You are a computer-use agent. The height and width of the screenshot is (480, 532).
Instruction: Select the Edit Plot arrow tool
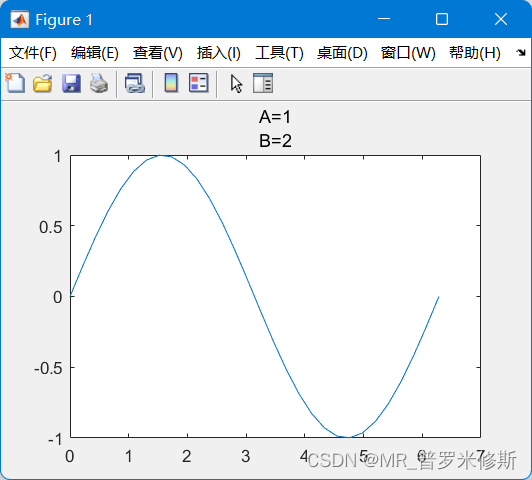click(236, 84)
